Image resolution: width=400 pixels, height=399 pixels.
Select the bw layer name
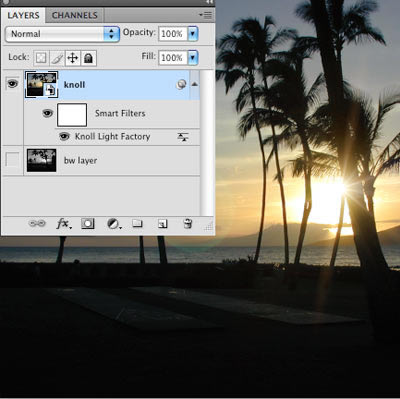[x=81, y=160]
